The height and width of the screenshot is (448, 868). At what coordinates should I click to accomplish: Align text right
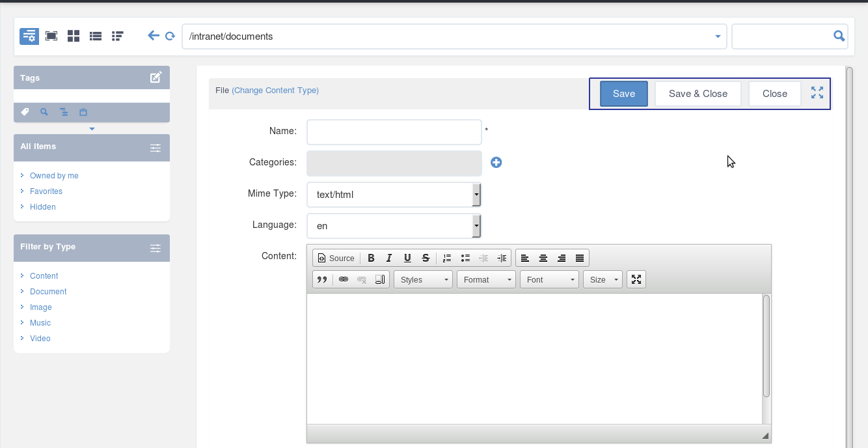[562, 258]
